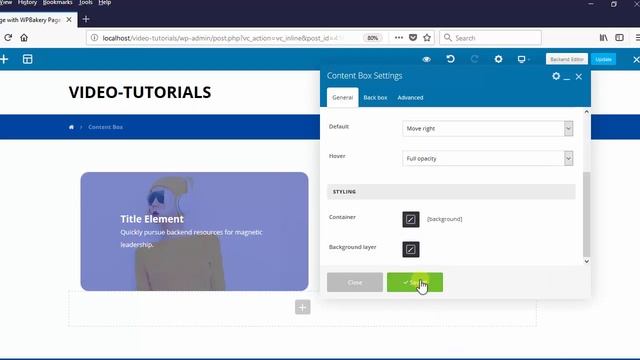Click the Close button in settings panel
The height and width of the screenshot is (360, 640).
[x=355, y=282]
